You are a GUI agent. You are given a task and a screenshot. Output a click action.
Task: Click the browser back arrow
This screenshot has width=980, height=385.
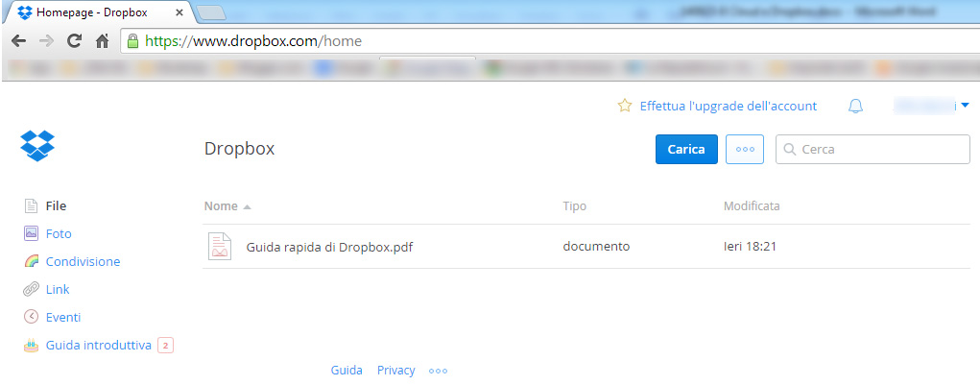click(19, 42)
